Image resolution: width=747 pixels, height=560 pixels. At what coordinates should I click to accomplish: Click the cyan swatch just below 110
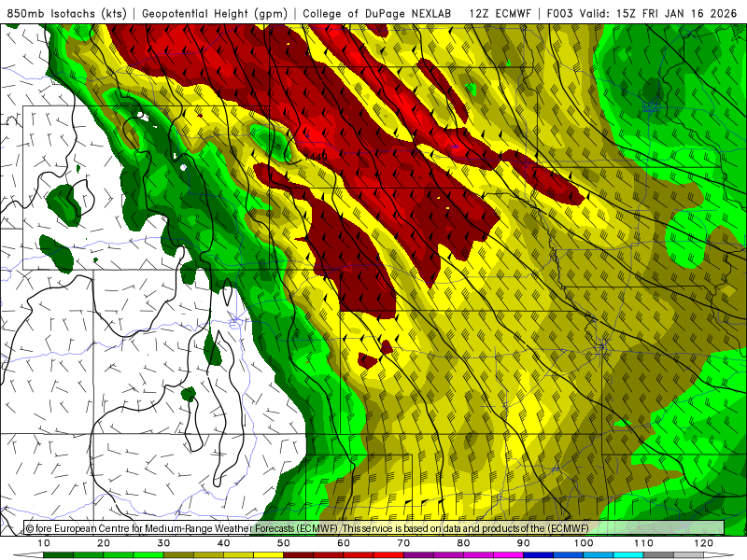click(628, 555)
